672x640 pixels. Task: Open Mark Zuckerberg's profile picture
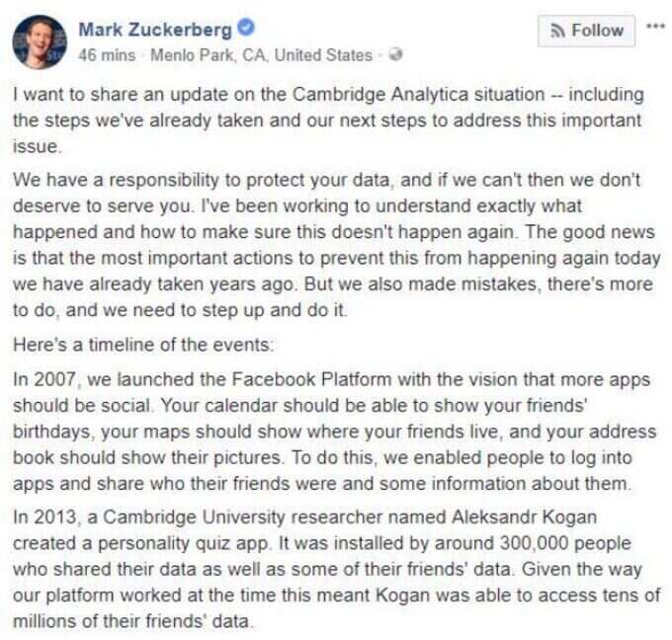click(40, 41)
